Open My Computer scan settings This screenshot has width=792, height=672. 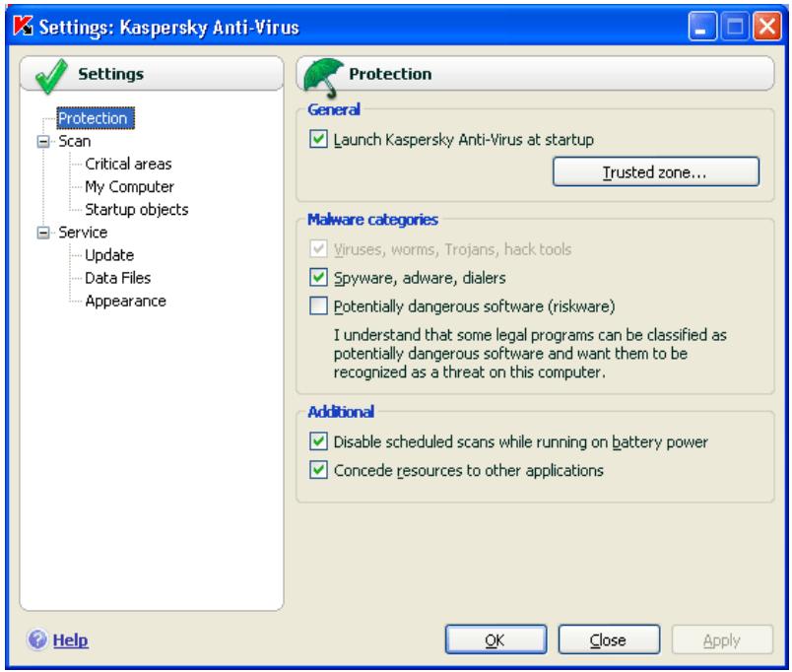coord(129,186)
